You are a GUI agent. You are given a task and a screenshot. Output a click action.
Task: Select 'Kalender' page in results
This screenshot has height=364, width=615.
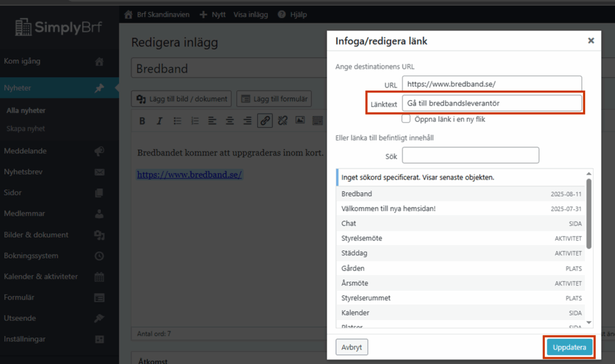(x=461, y=313)
